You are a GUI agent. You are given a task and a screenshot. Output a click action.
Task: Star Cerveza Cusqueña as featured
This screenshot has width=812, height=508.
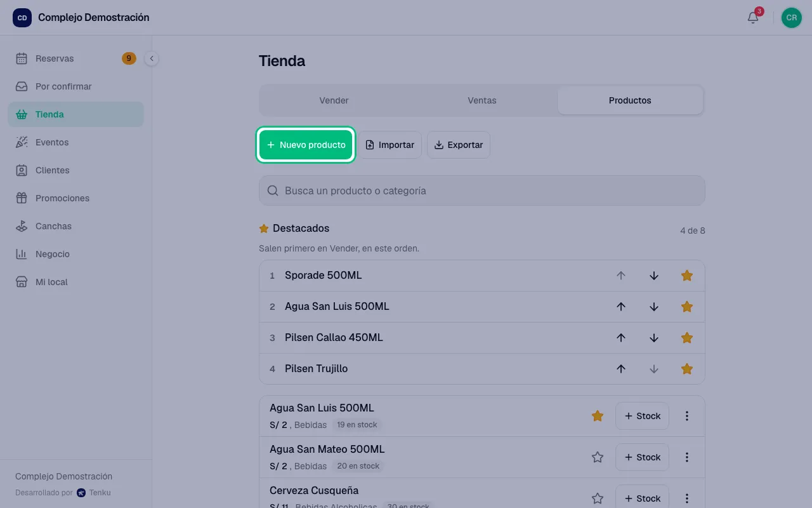[598, 498]
